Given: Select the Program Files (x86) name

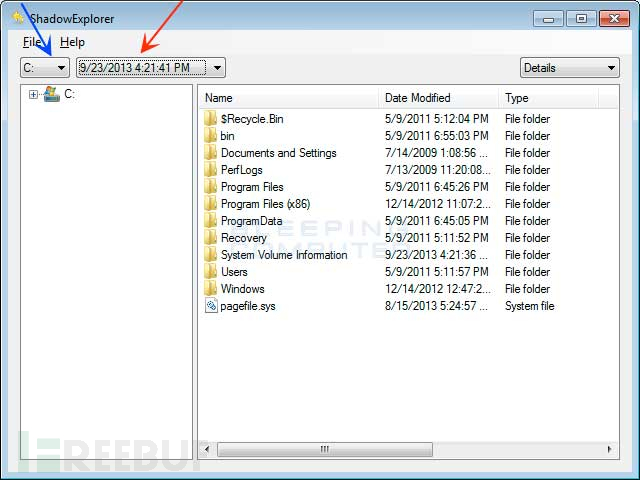Looking at the screenshot, I should tap(266, 204).
